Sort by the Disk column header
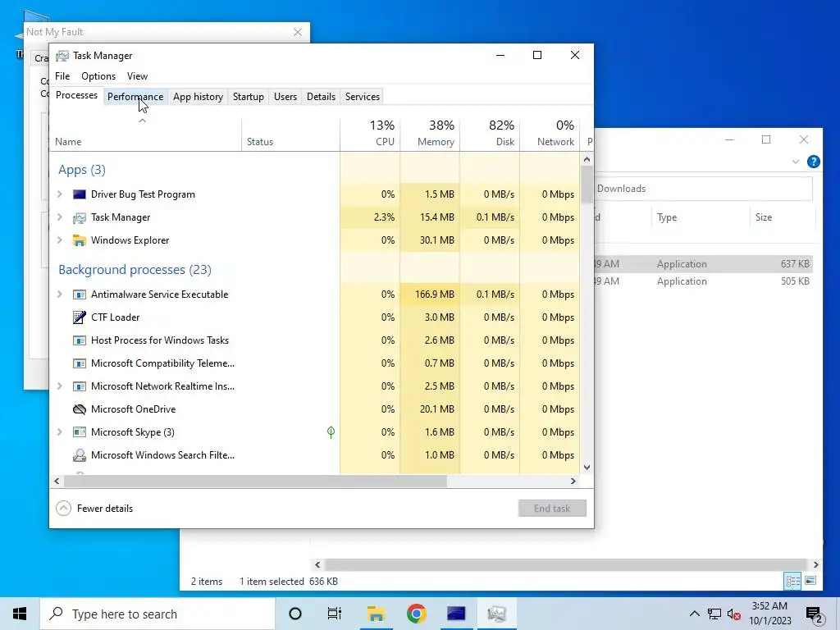 [x=491, y=134]
